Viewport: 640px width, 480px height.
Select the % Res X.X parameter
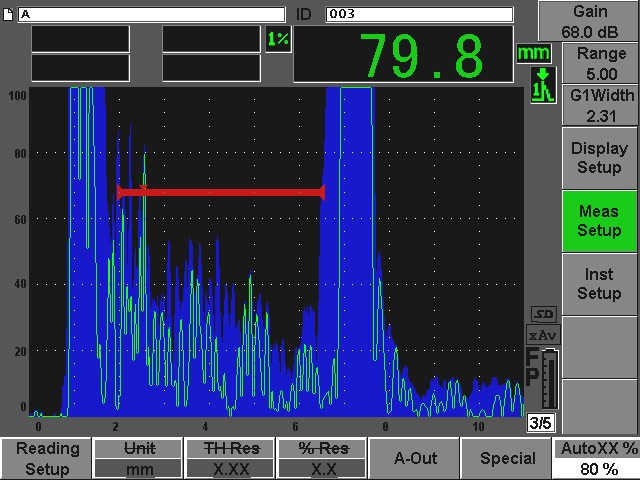[321, 458]
